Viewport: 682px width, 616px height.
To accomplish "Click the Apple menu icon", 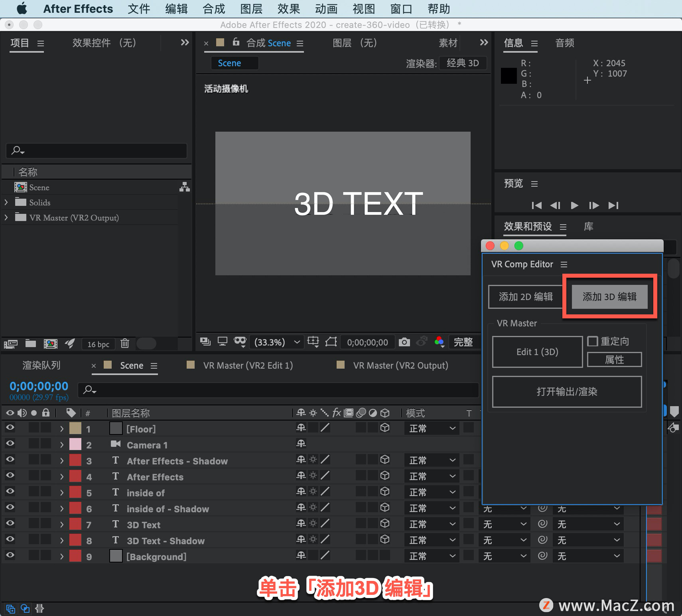I will coord(22,8).
